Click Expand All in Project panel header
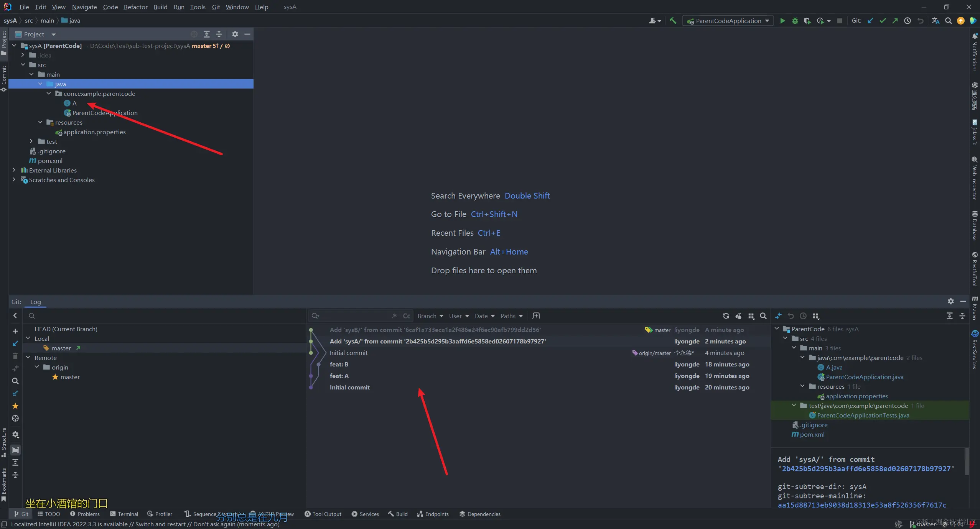 tap(207, 34)
